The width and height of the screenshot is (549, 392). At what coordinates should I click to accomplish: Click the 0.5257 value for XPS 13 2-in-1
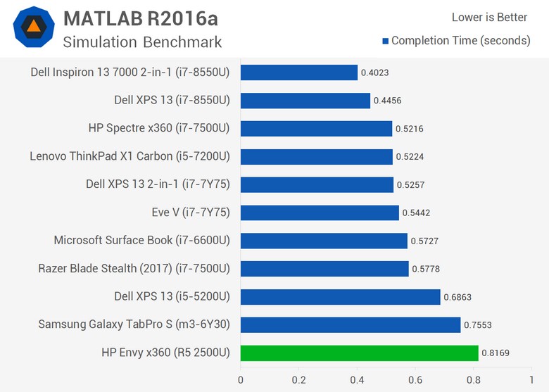(410, 185)
